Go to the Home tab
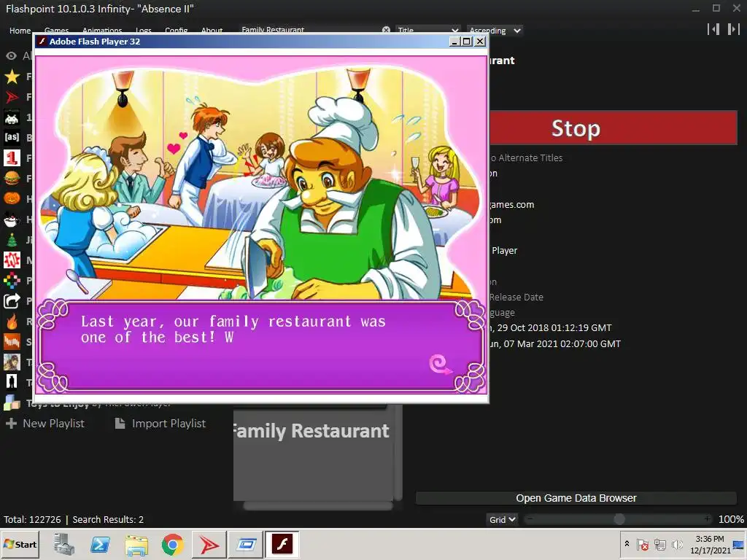This screenshot has width=747, height=560. 20,31
